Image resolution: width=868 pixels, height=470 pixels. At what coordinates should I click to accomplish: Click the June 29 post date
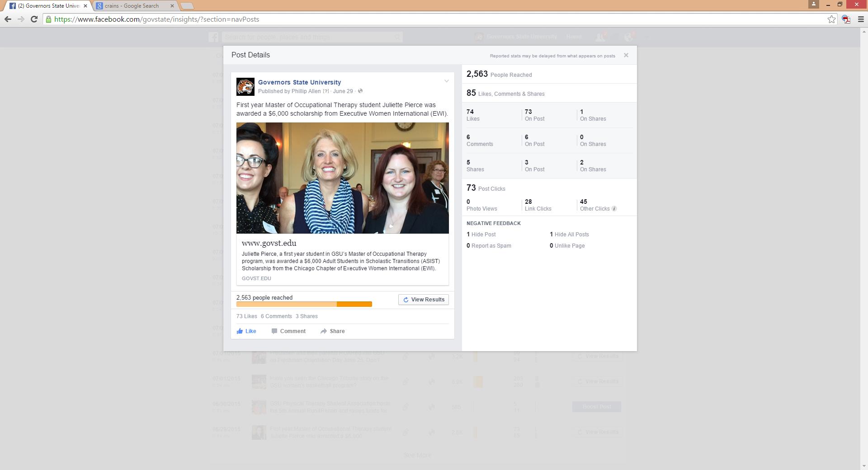point(343,91)
